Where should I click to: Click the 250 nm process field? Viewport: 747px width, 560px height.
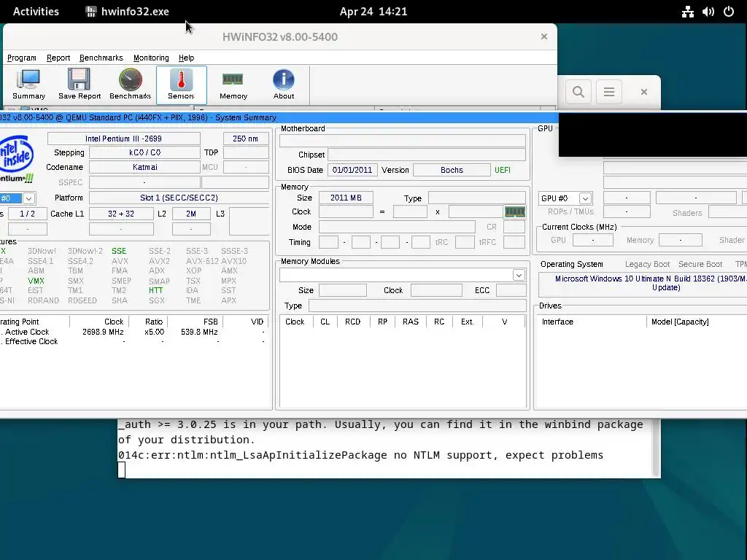click(x=246, y=139)
